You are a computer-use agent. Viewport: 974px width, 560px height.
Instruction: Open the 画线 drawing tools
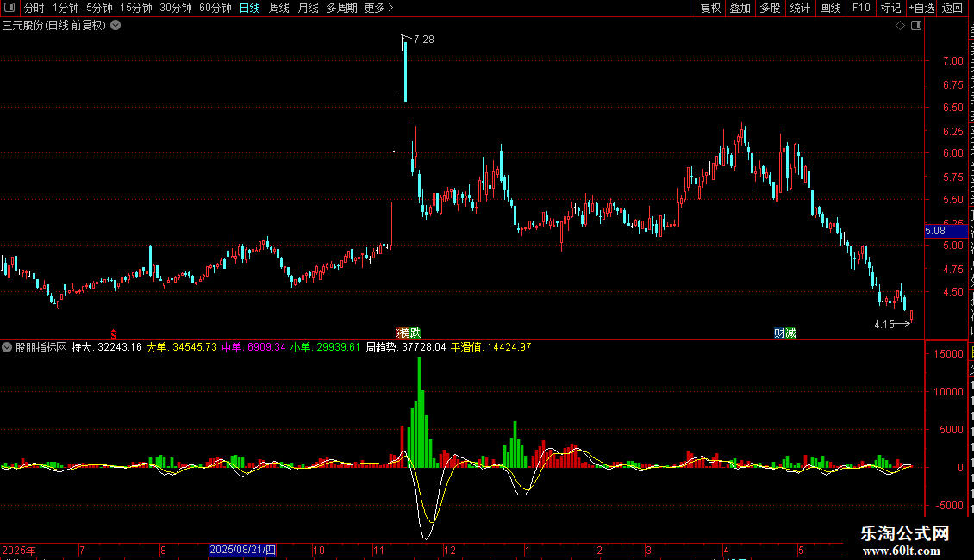pos(831,8)
